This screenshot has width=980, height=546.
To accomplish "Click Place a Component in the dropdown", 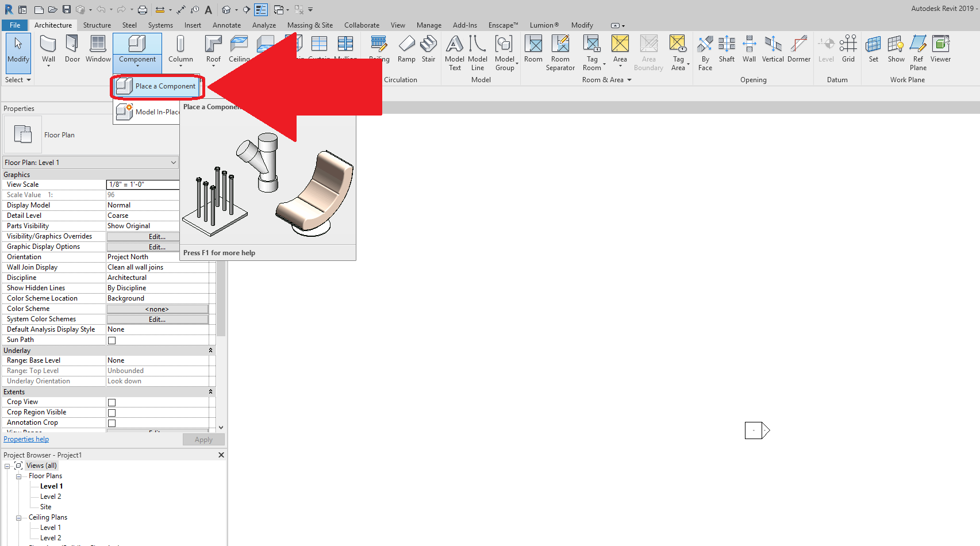I will click(157, 86).
